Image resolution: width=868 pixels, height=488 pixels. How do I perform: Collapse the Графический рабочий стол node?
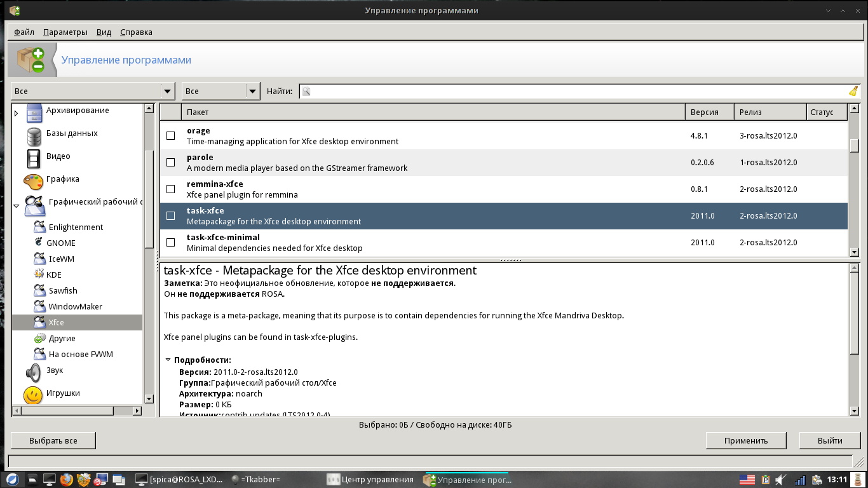point(17,206)
